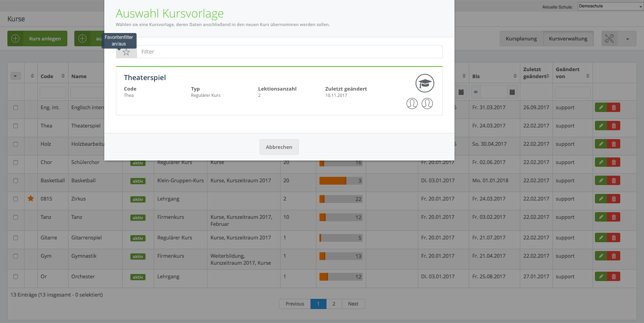The height and width of the screenshot is (323, 644).
Task: Click the Filter input field
Action: (x=290, y=52)
